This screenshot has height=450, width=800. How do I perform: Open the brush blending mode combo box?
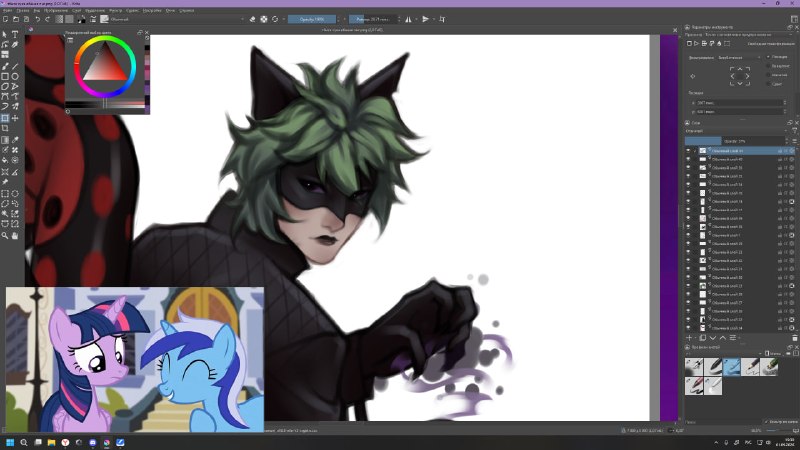point(177,19)
